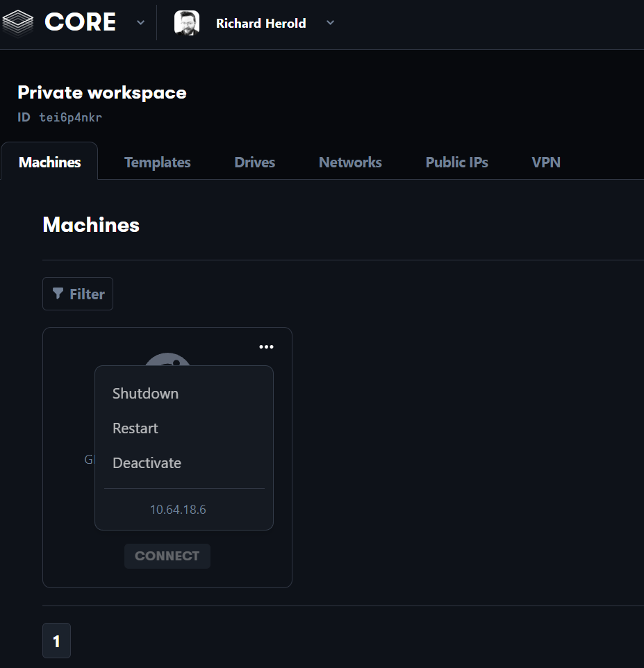Switch to the Public IPs tab
The height and width of the screenshot is (668, 644).
click(x=456, y=162)
